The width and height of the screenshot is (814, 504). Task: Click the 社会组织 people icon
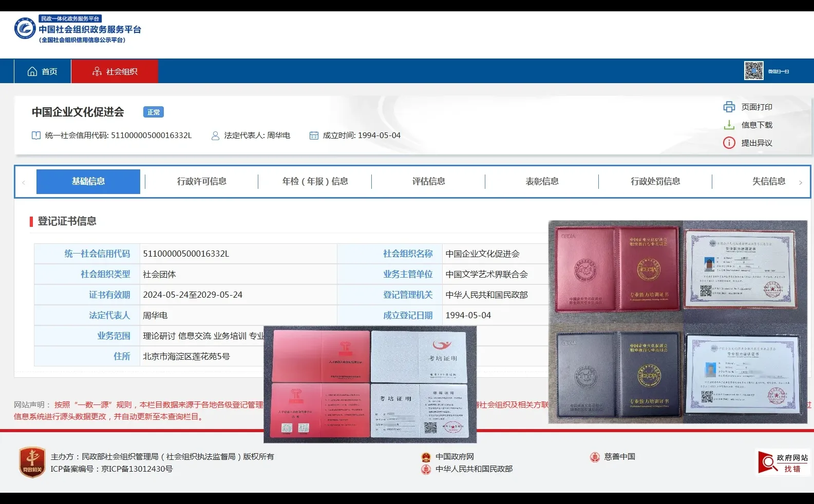click(x=97, y=71)
